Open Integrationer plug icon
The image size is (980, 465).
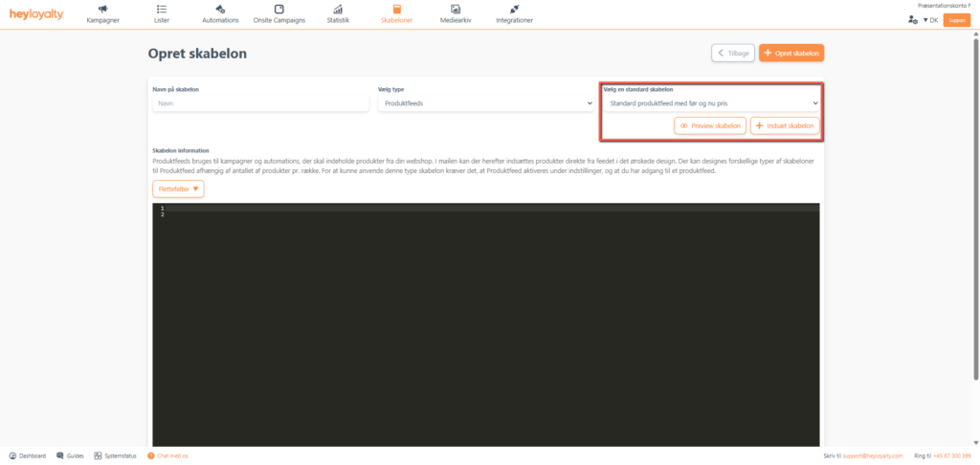(514, 10)
